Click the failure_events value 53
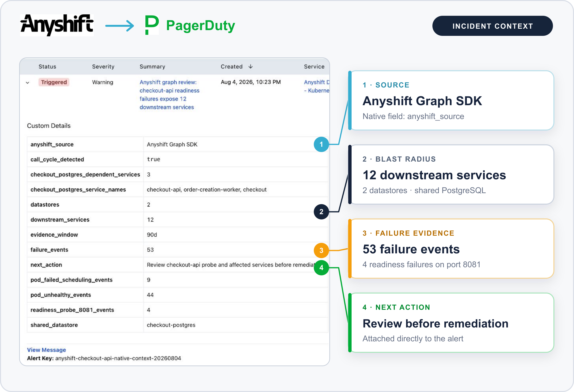 [x=150, y=250]
